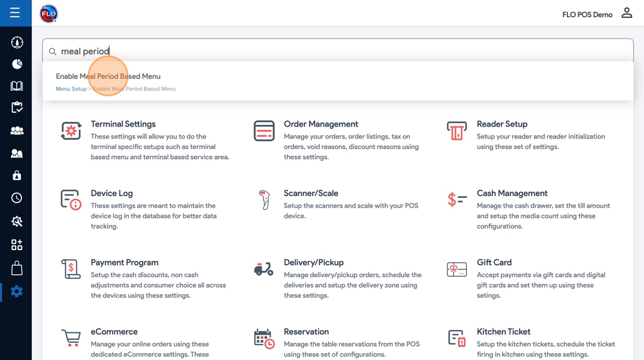Follow the Menu Setup breadcrumb link
This screenshot has width=644, height=360.
pos(71,89)
